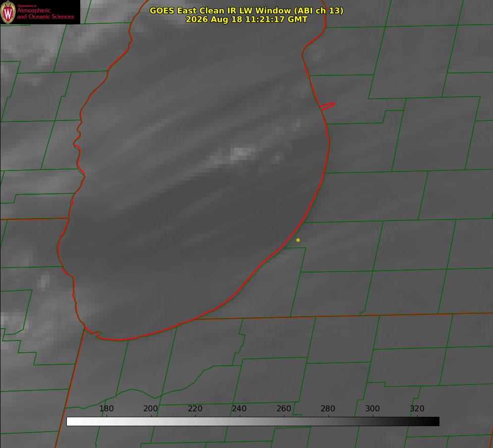Click the red hook-shaped spit outline
The image size is (493, 448).
(327, 106)
